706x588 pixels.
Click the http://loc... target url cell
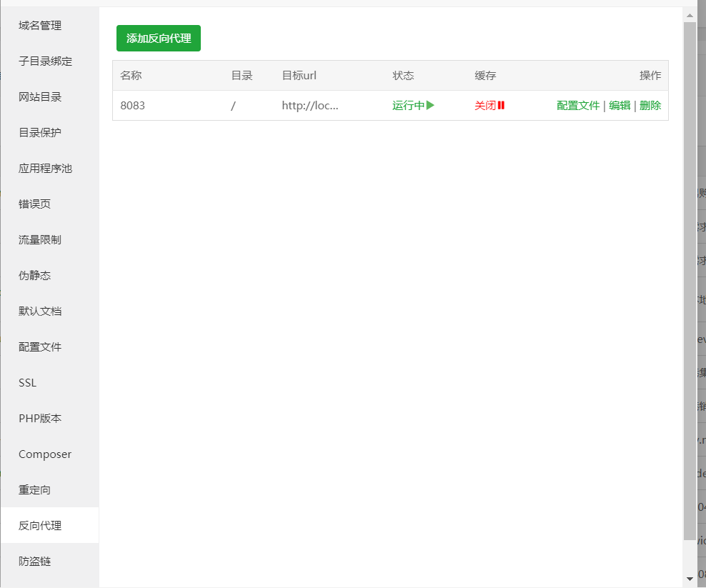[310, 105]
